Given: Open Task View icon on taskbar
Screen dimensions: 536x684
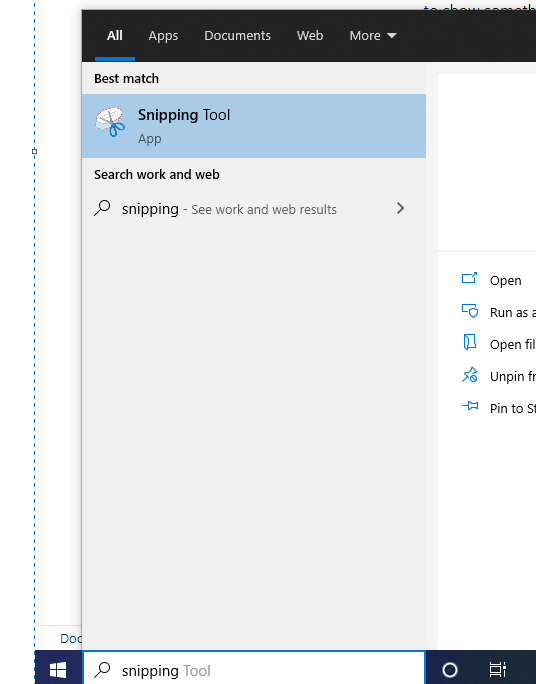Looking at the screenshot, I should 497,670.
